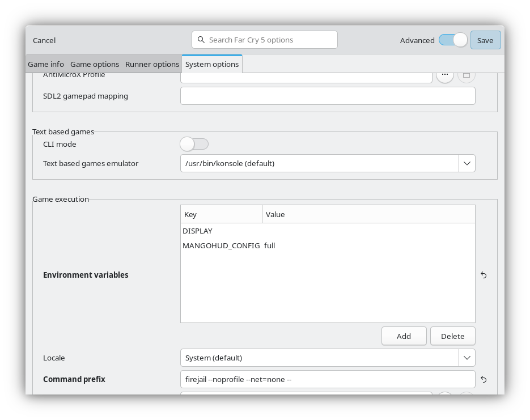The image size is (530, 420).
Task: Click the search magnifier icon
Action: click(x=201, y=40)
